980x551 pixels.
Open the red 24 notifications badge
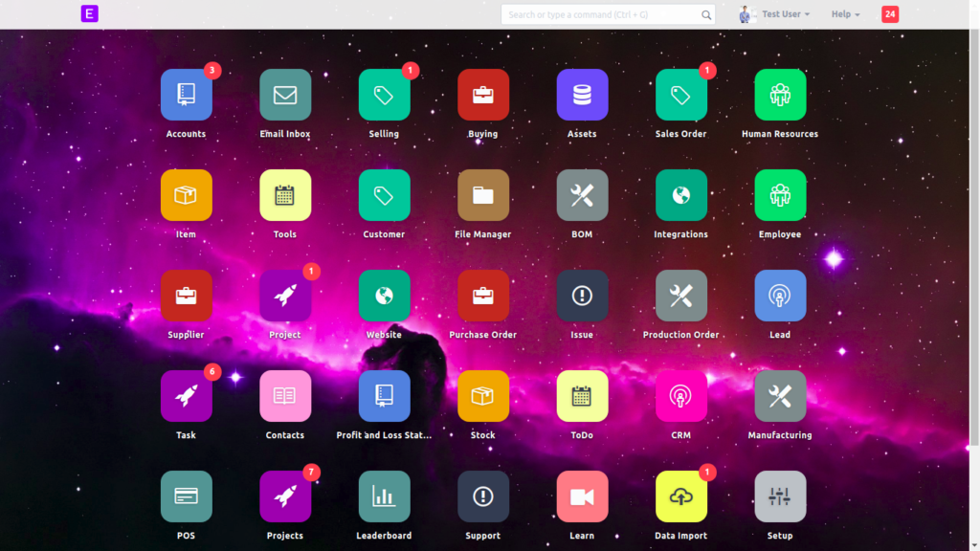tap(889, 13)
